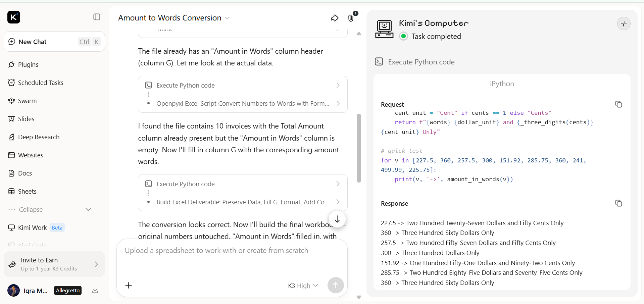The image size is (644, 304).
Task: Open Plugins from the sidebar
Action: coord(28,64)
